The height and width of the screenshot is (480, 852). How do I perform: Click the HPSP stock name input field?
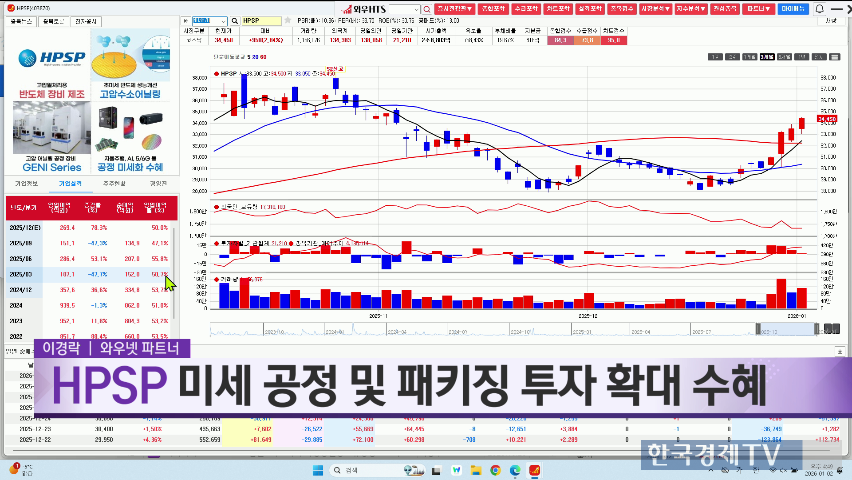264,20
